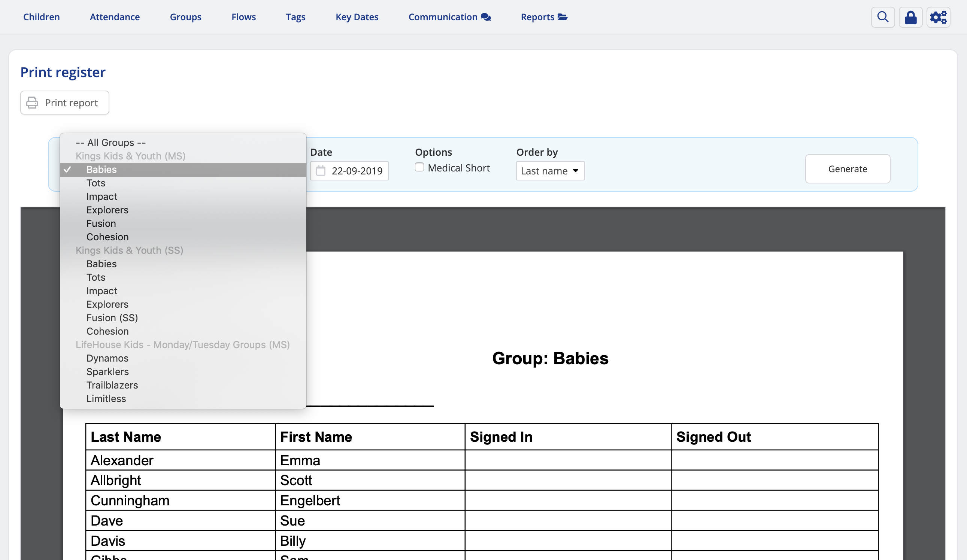
Task: Click the Engelbert first name cell
Action: coord(370,500)
